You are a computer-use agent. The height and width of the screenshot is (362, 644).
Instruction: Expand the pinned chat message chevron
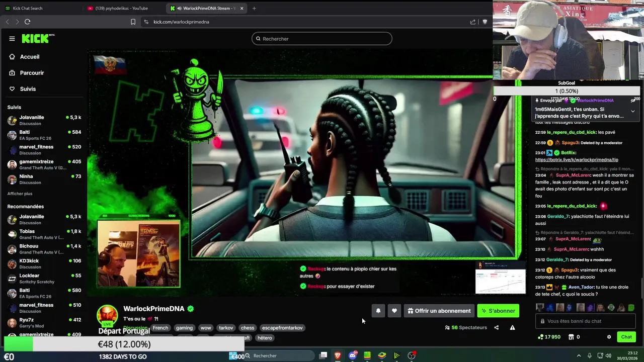tap(632, 111)
